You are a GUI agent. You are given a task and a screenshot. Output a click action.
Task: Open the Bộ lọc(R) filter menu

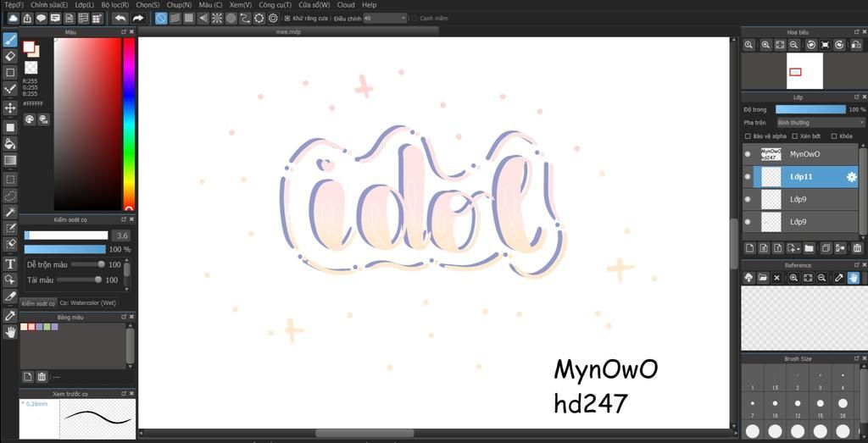coord(115,5)
